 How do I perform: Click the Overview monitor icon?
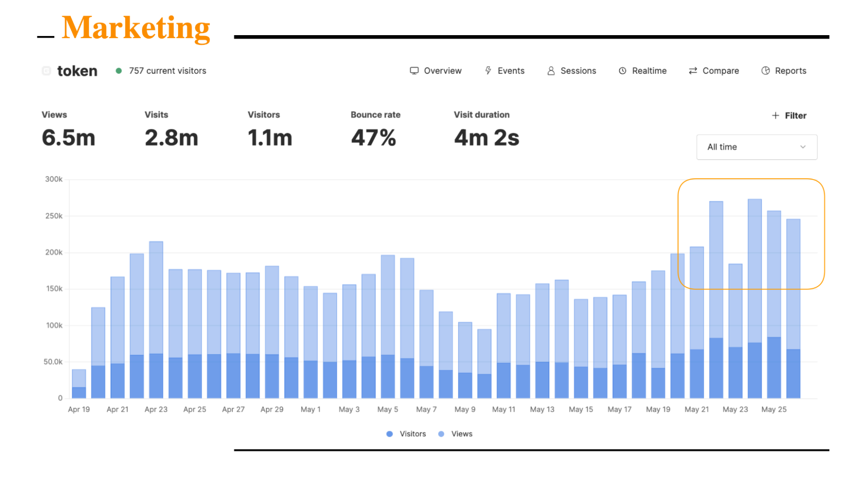tap(414, 71)
